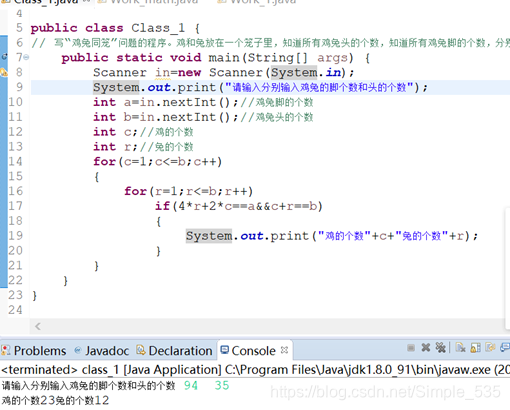Image resolution: width=510 pixels, height=410 pixels.
Task: Click the editor horizontal scrollbar left arrow
Action: pos(38,326)
